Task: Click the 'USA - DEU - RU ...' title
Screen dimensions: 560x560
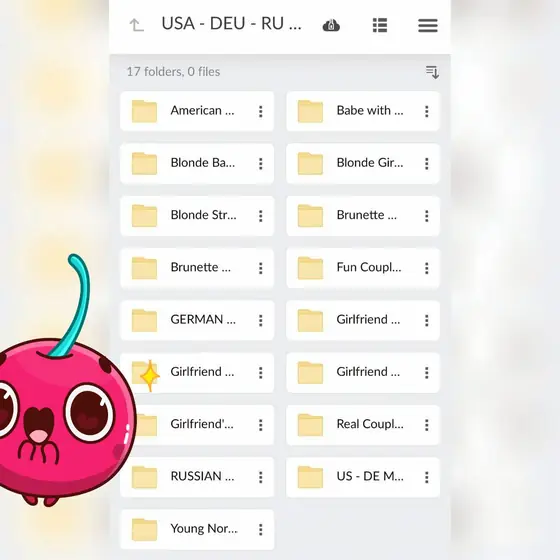Action: pyautogui.click(x=231, y=24)
